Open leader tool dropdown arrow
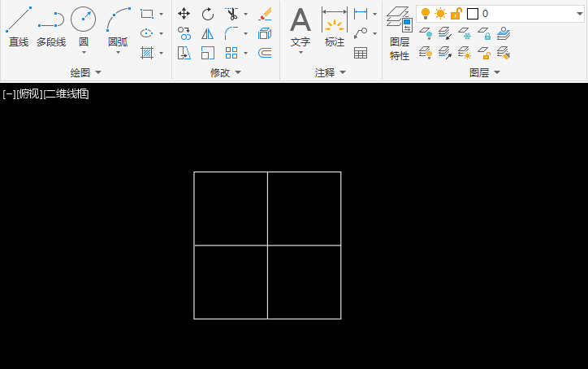588x369 pixels. tap(374, 34)
